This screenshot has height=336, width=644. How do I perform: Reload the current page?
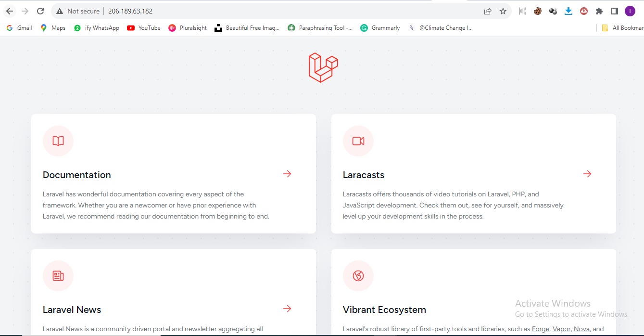pos(40,10)
